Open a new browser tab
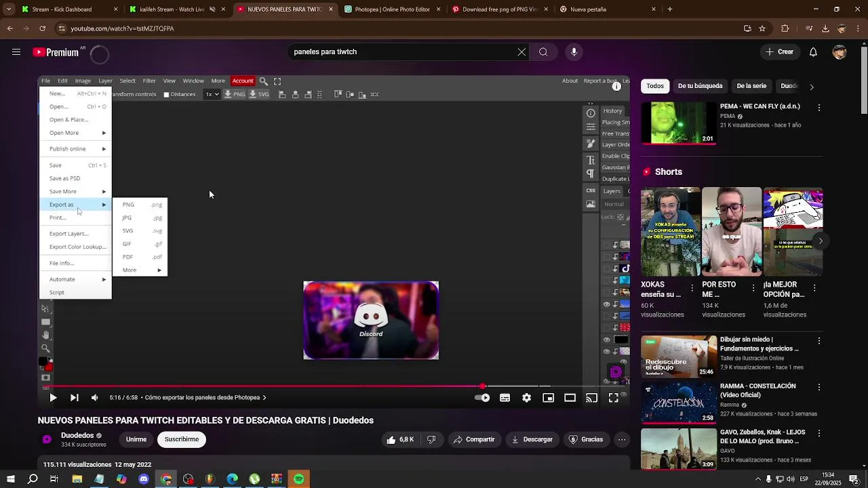 670,9
